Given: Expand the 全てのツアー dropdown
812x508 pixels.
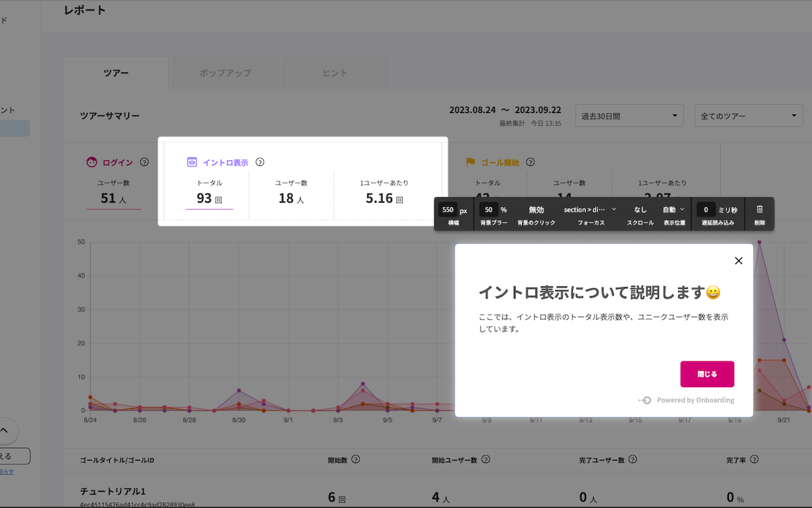Looking at the screenshot, I should tap(749, 115).
